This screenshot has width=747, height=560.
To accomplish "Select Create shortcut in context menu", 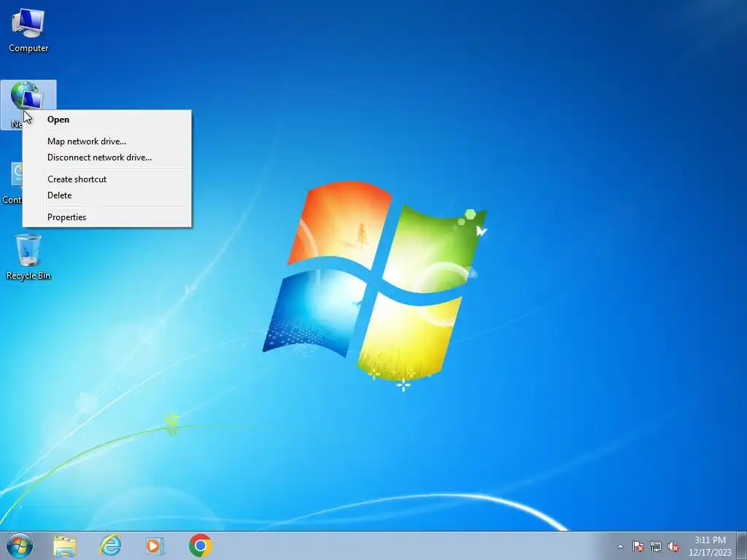I will pyautogui.click(x=107, y=179).
